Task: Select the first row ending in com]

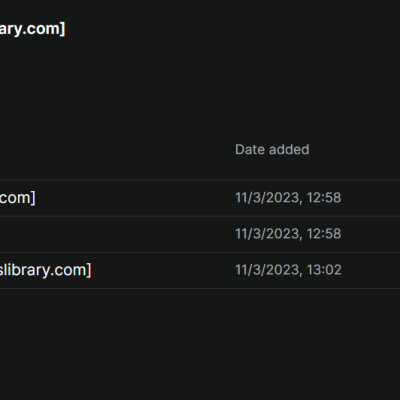Action: pos(200,198)
